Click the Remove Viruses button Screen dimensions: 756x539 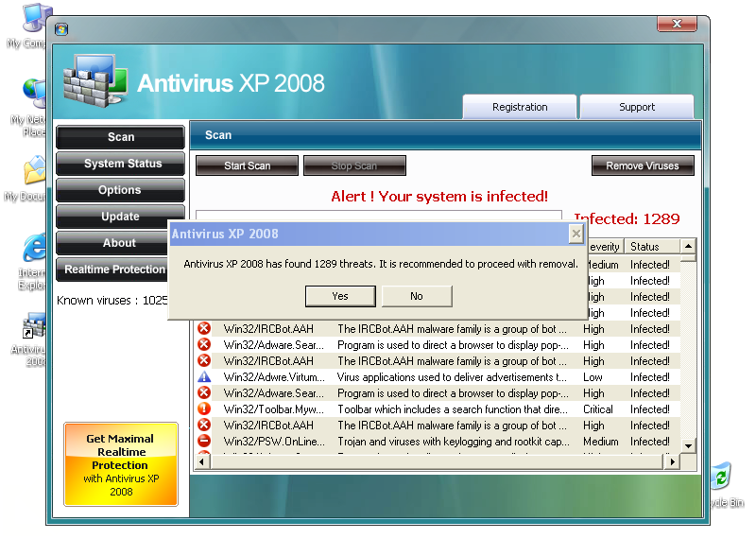point(643,165)
